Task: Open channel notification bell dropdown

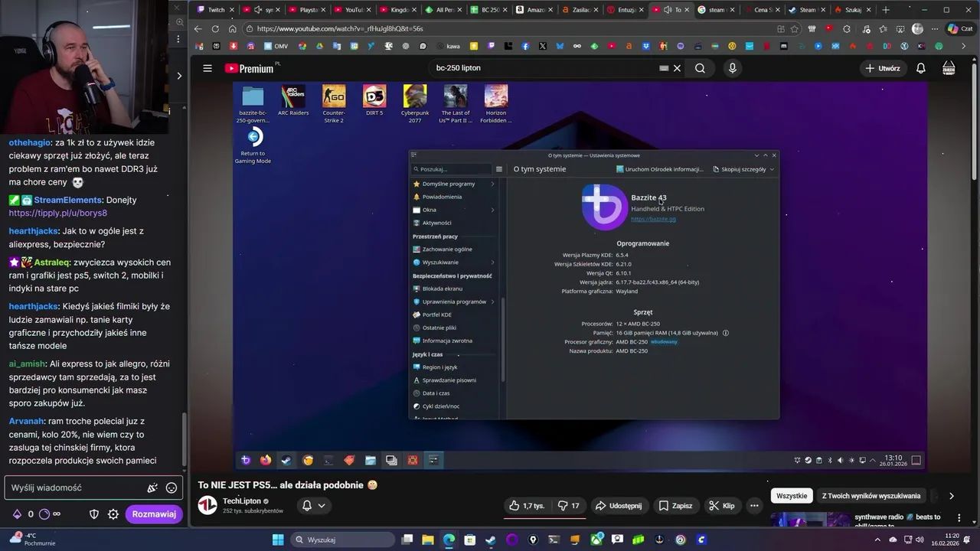Action: click(x=313, y=506)
